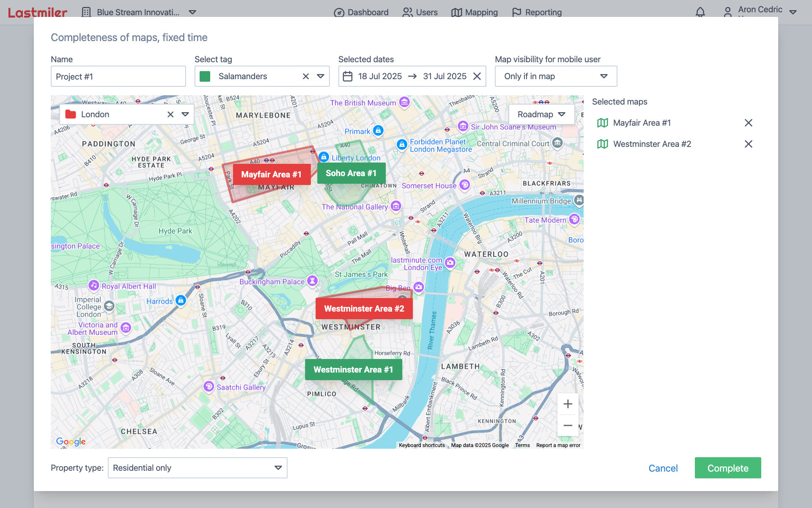
Task: Click the user profile icon
Action: [x=727, y=12]
